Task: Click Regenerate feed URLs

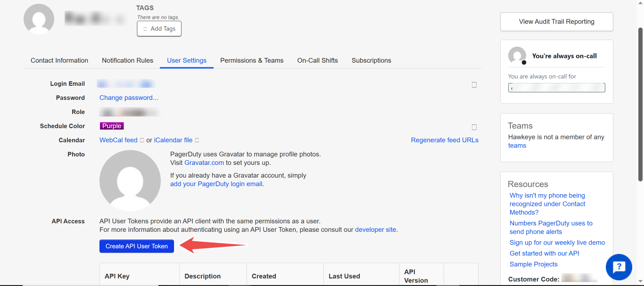Action: click(x=445, y=140)
